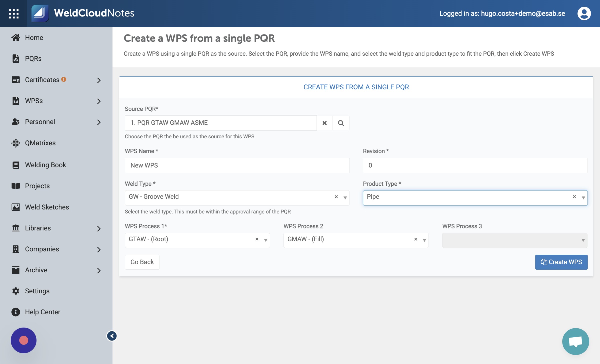600x364 pixels.
Task: Click the GMAW - (Fill) selected value
Action: coord(306,239)
